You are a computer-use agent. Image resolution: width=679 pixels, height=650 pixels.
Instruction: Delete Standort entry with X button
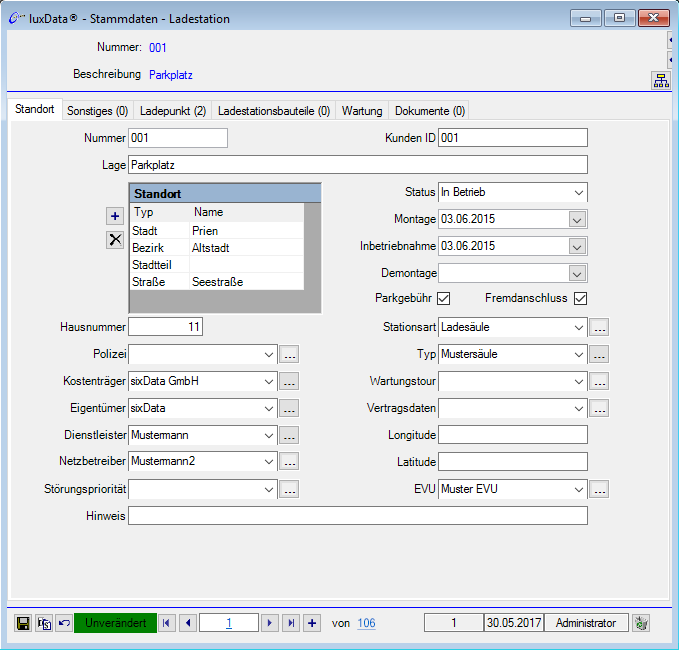pyautogui.click(x=115, y=238)
